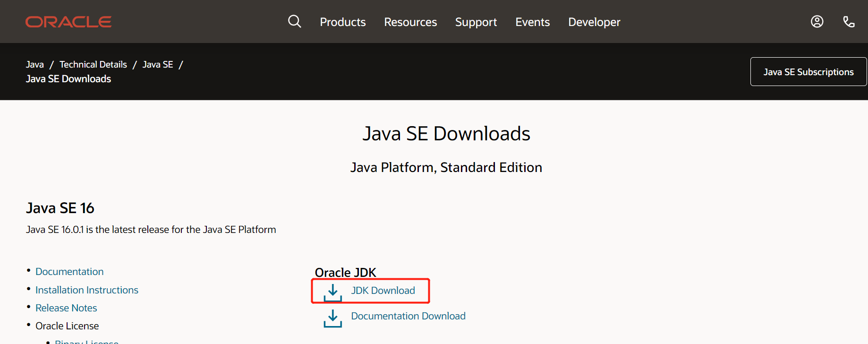Click the Java SE 16.0.1 latest release text

tap(151, 230)
